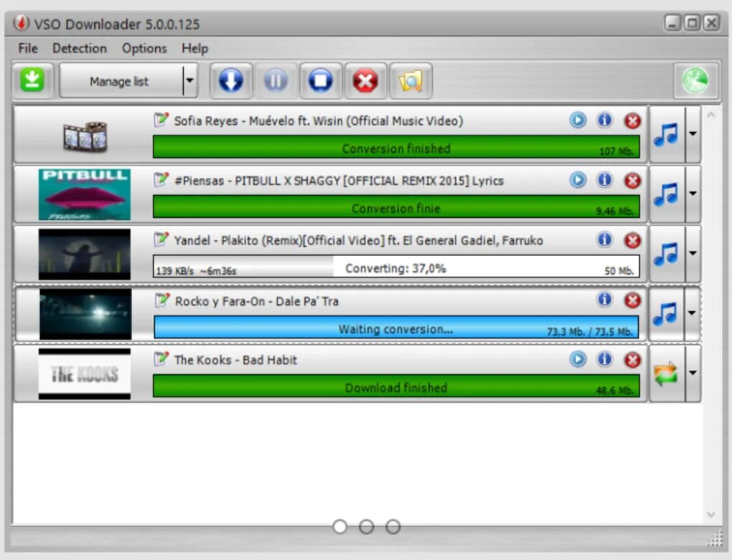The width and height of the screenshot is (732, 560).
Task: Select 'Rocko y Fara-On - Dale Pa' Tra' title
Action: point(257,301)
